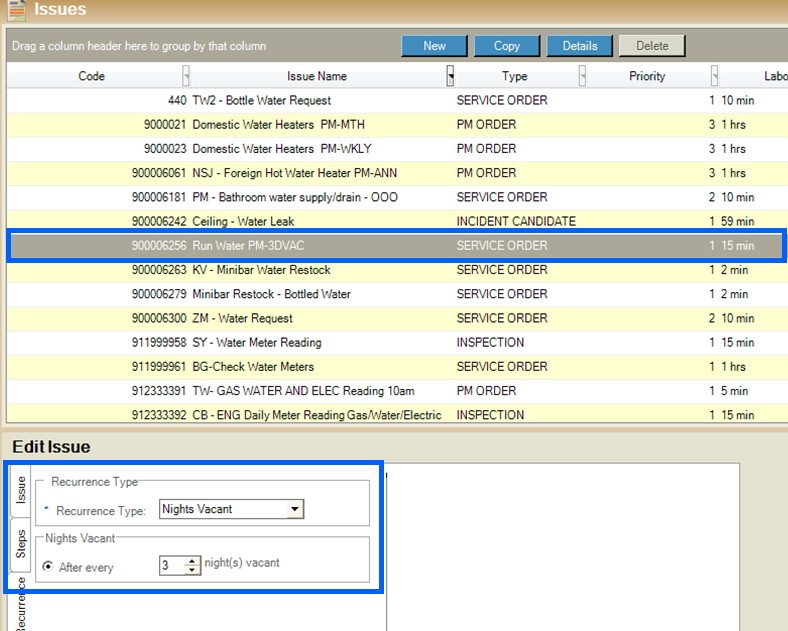The width and height of the screenshot is (788, 631).
Task: Expand the Recurrence Type combo box
Action: (295, 509)
